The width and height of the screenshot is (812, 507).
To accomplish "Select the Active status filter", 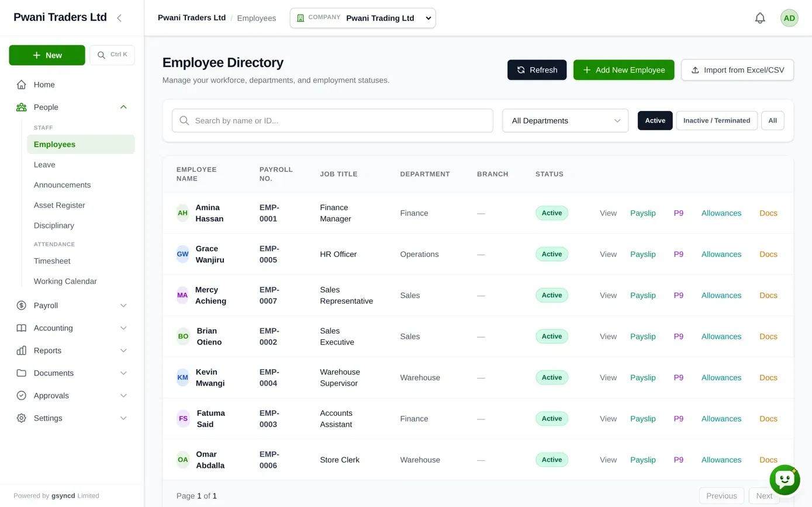I will (x=655, y=120).
